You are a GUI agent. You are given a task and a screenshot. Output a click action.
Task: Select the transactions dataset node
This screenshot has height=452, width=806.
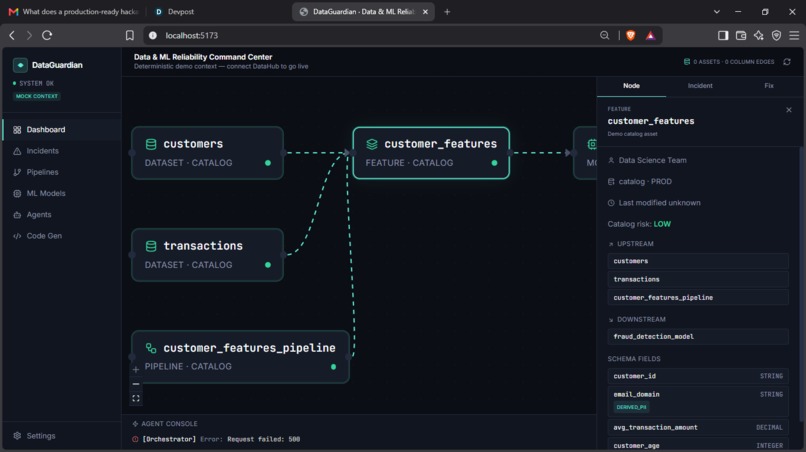pos(207,255)
